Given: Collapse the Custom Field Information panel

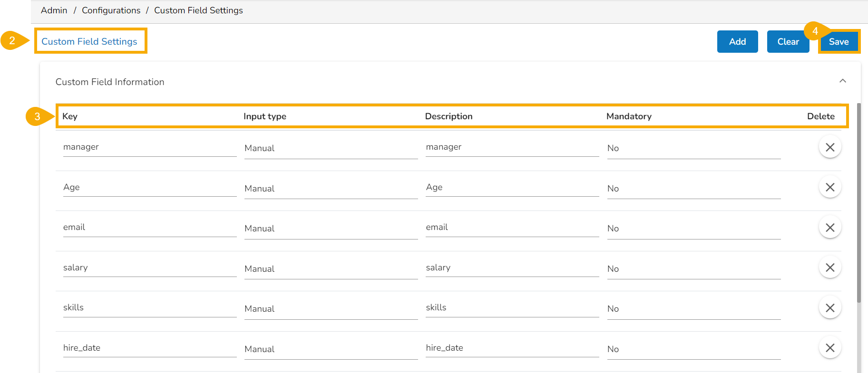Looking at the screenshot, I should tap(842, 81).
